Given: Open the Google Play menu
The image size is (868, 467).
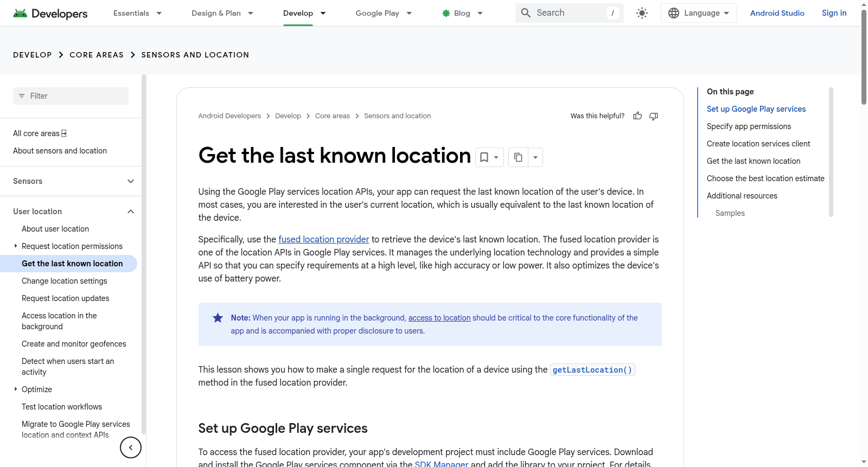Looking at the screenshot, I should click(384, 13).
